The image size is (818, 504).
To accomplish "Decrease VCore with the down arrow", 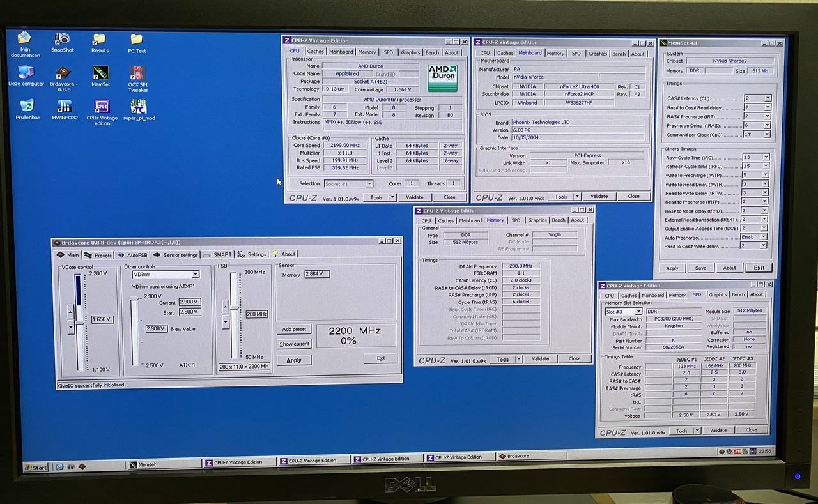I will (x=71, y=326).
